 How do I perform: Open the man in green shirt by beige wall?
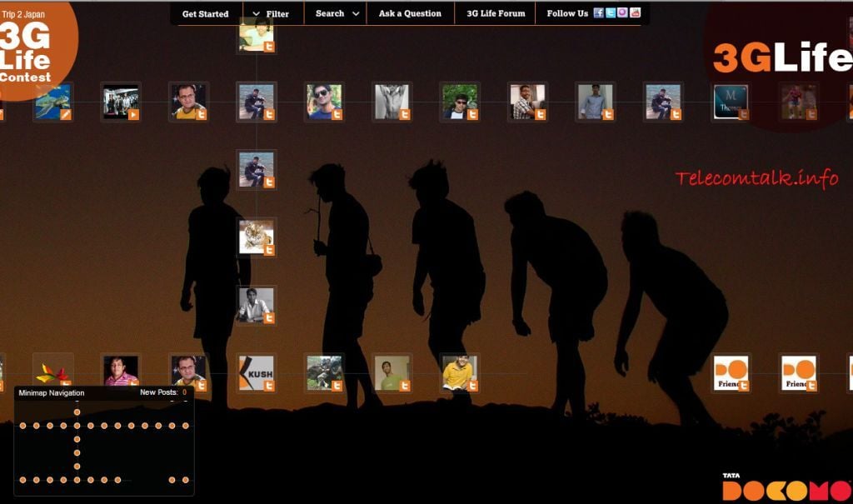coord(392,373)
